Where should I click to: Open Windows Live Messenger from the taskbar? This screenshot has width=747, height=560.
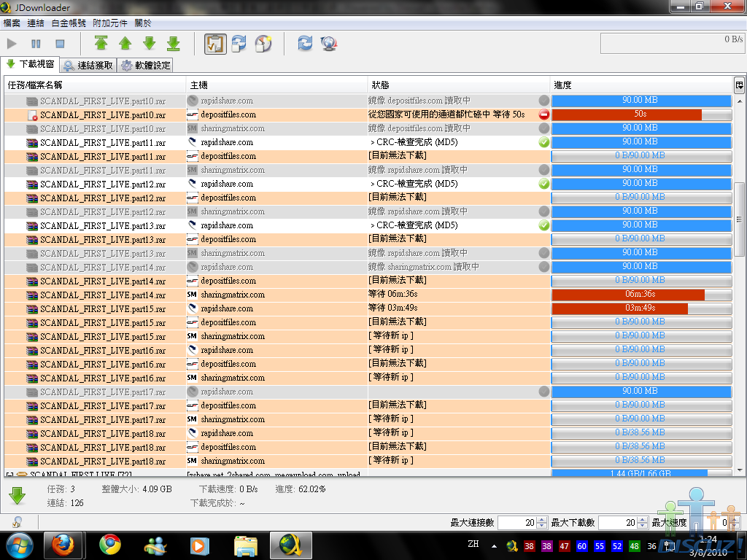tap(155, 545)
